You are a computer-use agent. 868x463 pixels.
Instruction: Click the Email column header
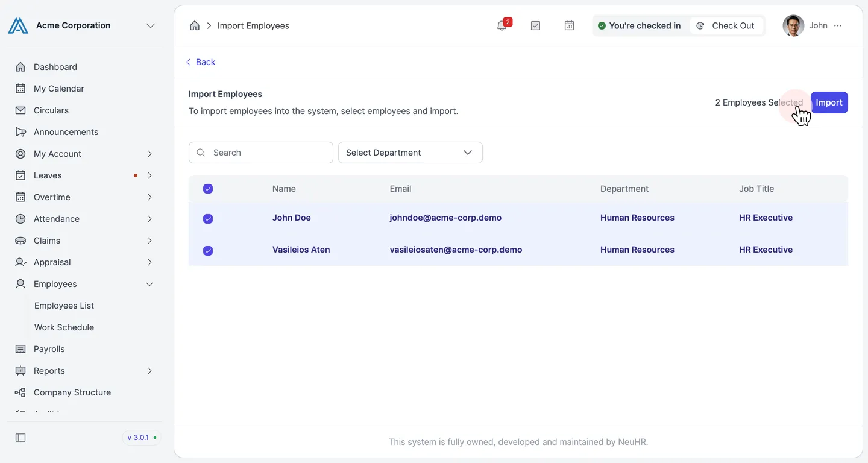point(400,189)
